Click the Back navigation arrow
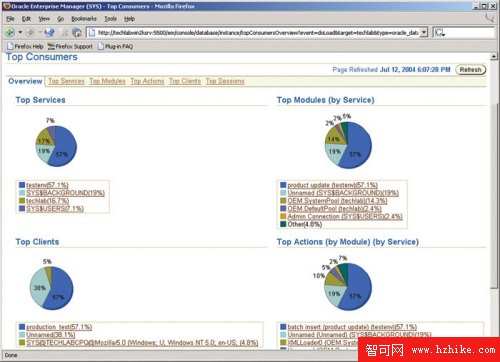 click(x=10, y=32)
